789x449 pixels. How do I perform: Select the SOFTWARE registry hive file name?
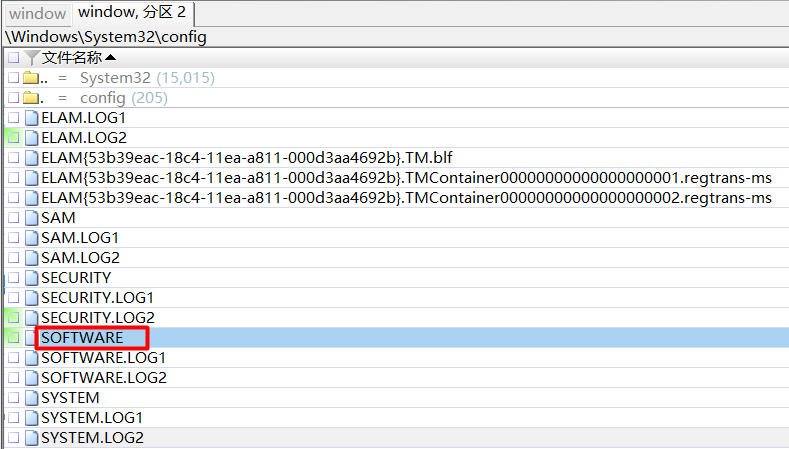pyautogui.click(x=82, y=338)
